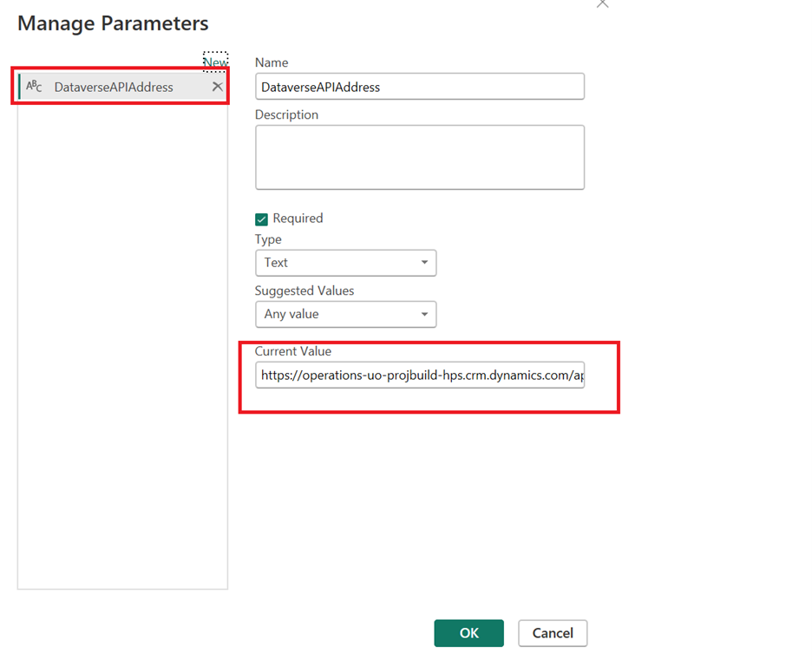
Task: Toggle the Required checkbox
Action: [261, 219]
